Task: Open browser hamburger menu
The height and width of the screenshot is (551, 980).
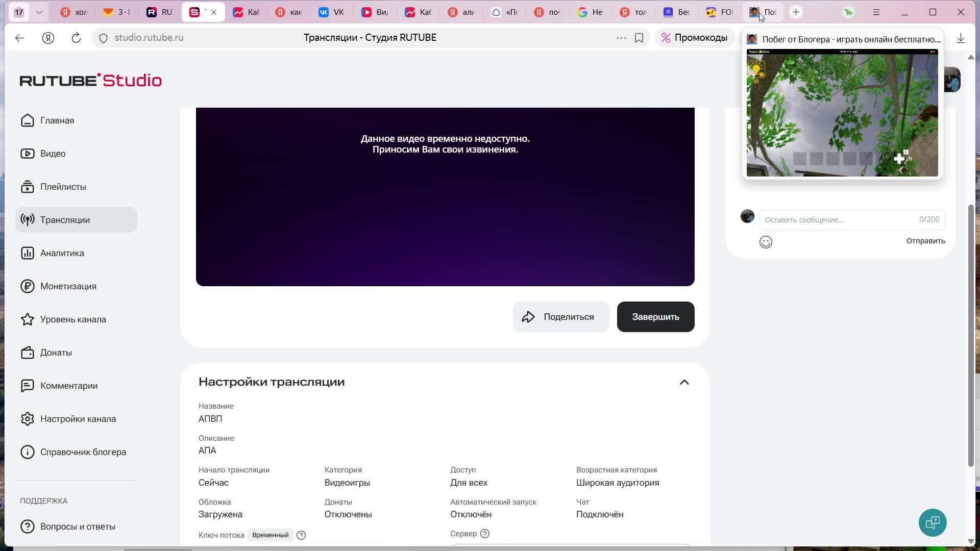Action: coord(876,12)
